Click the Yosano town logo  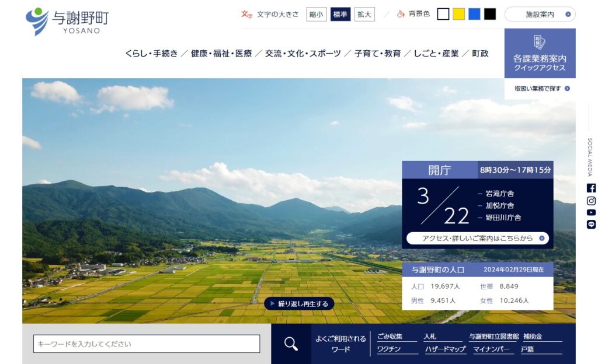67,22
